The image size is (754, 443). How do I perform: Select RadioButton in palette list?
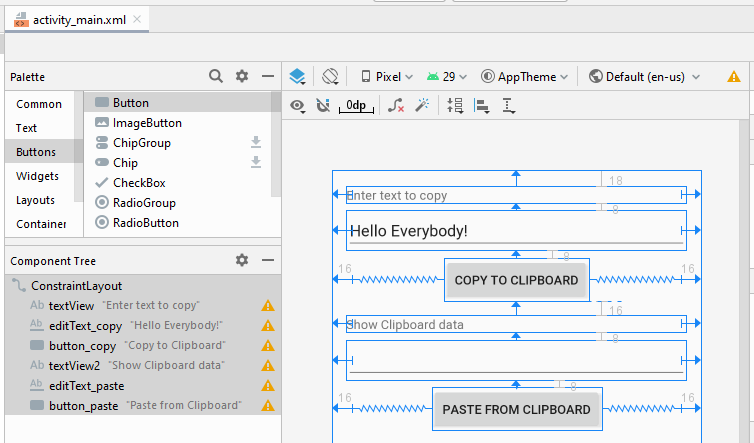178,223
